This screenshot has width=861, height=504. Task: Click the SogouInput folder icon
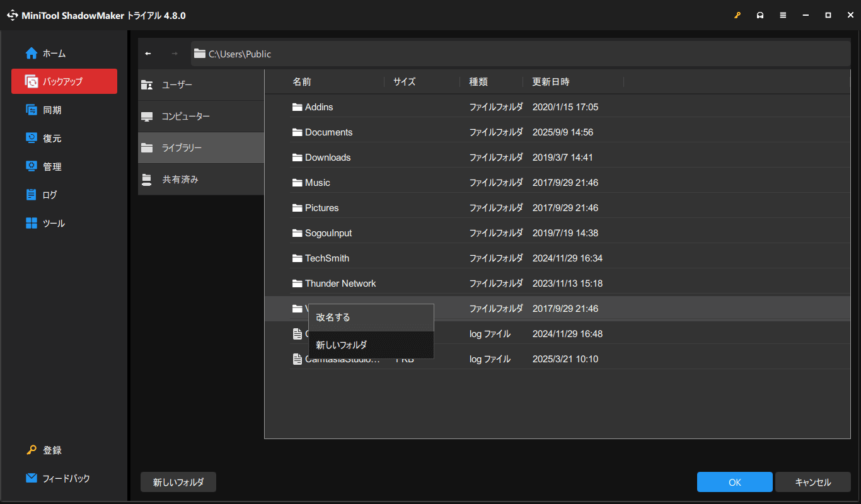pyautogui.click(x=298, y=233)
